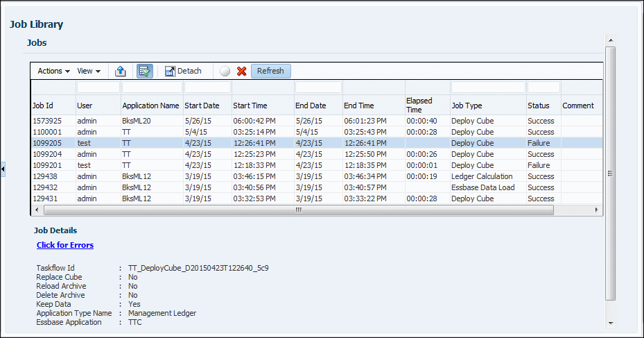Select job row 129438

pyautogui.click(x=317, y=176)
